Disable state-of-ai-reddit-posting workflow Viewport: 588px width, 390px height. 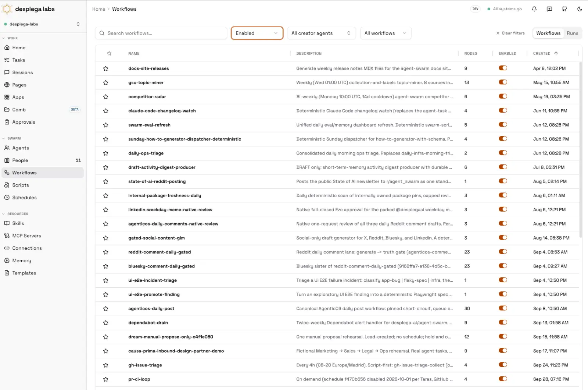pyautogui.click(x=503, y=181)
